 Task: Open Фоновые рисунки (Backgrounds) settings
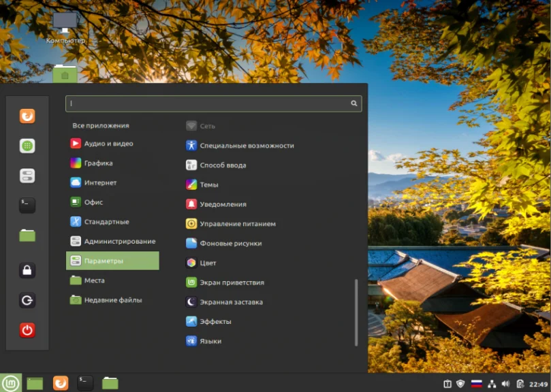click(230, 243)
